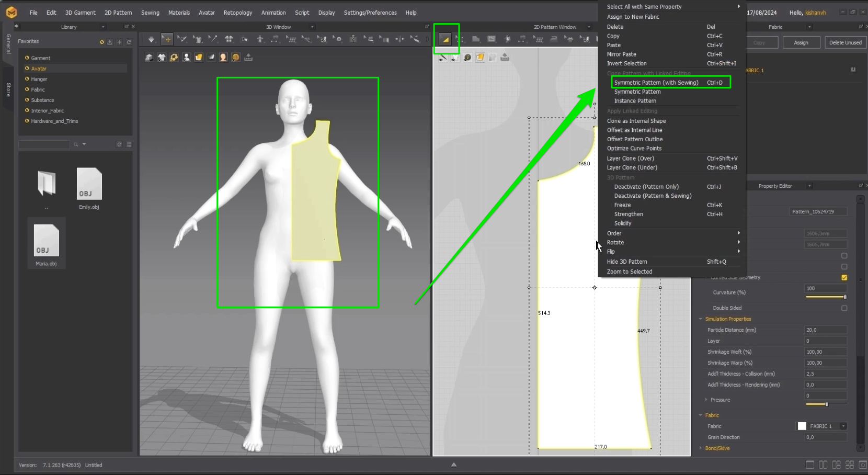
Task: Open the Property Editor title dropdown
Action: pyautogui.click(x=809, y=186)
